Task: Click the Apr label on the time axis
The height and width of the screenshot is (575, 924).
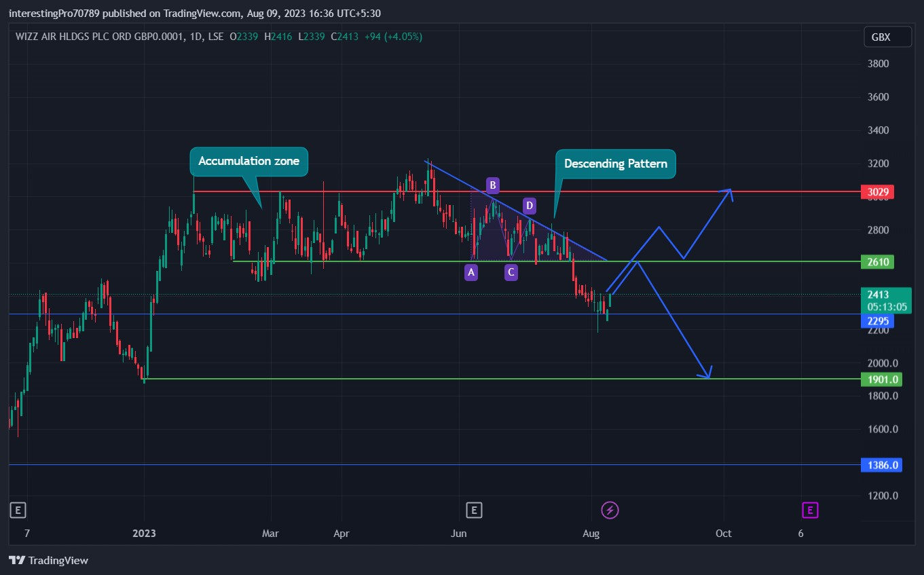Action: (341, 534)
